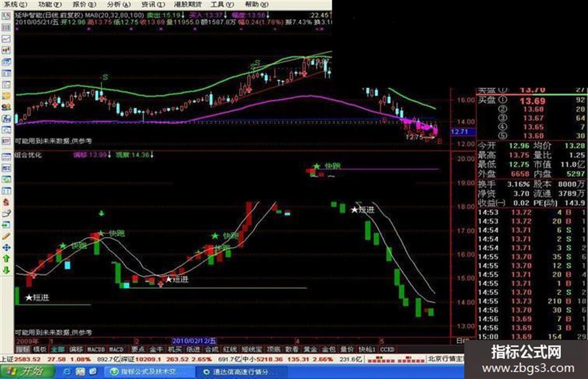Select the 金包 indicator tab

[x=329, y=349]
